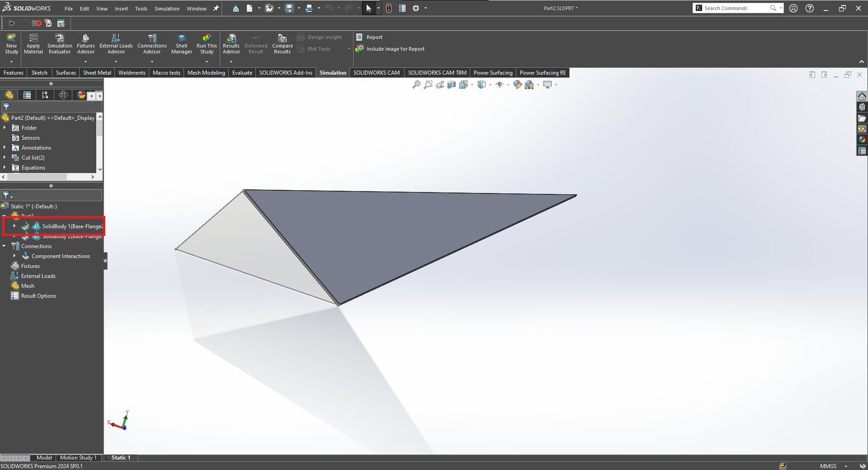The image size is (868, 470).
Task: Expand the Component Interactions node
Action: point(15,256)
